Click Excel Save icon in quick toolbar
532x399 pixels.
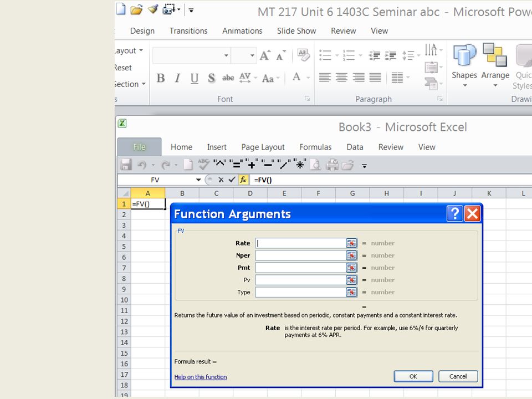tap(126, 165)
